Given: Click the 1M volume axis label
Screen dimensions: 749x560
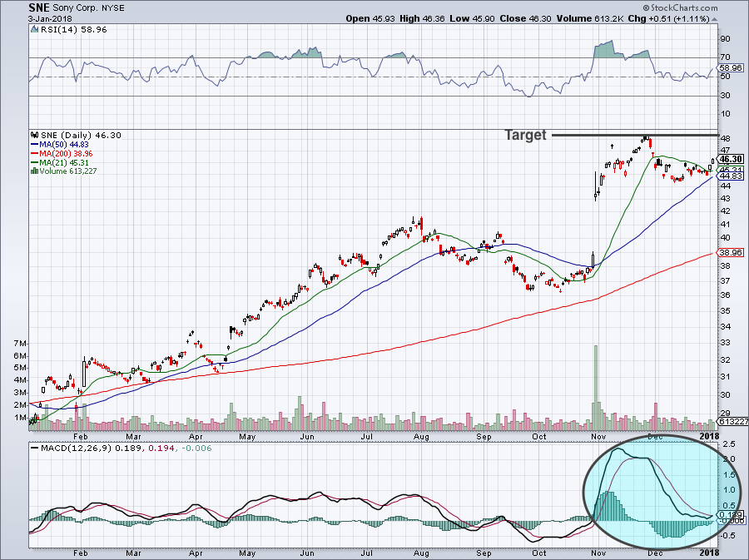Looking at the screenshot, I should click(x=20, y=418).
